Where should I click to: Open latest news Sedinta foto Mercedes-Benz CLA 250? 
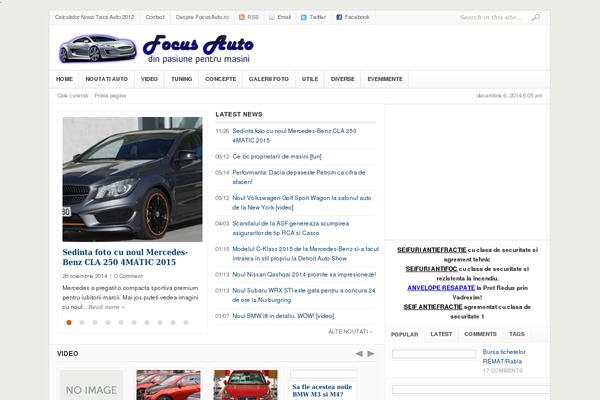(x=294, y=136)
